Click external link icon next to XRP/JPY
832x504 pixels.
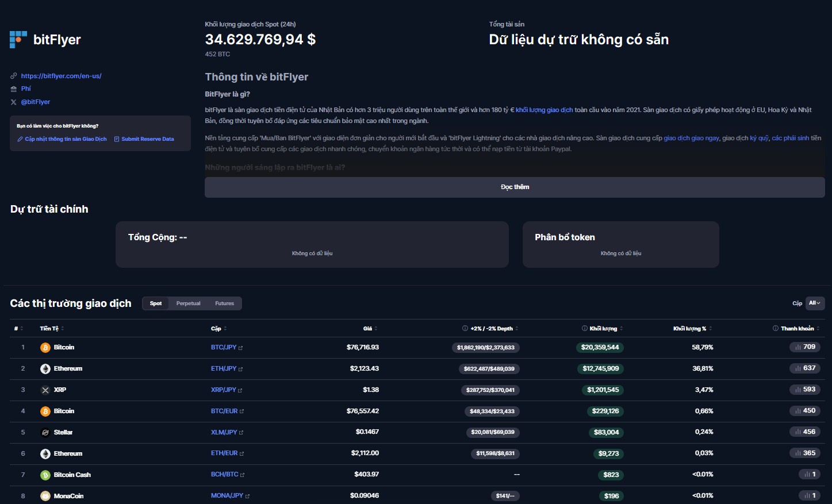(x=240, y=391)
